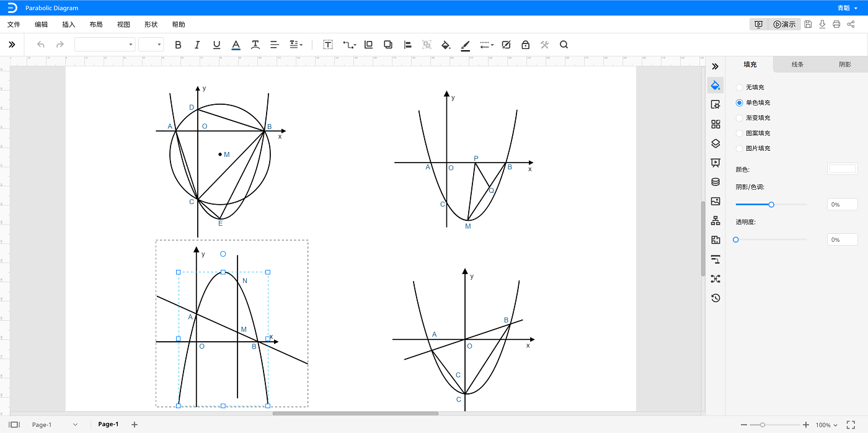Open the history clock sidebar icon

(x=715, y=298)
